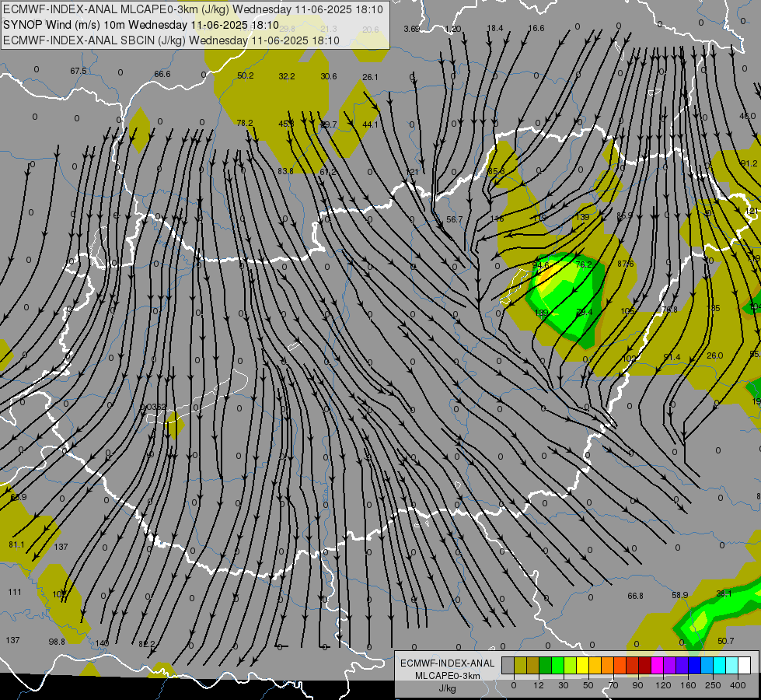The height and width of the screenshot is (700, 761).
Task: Click the MLCAPE0-3km legend caption
Action: 448,676
